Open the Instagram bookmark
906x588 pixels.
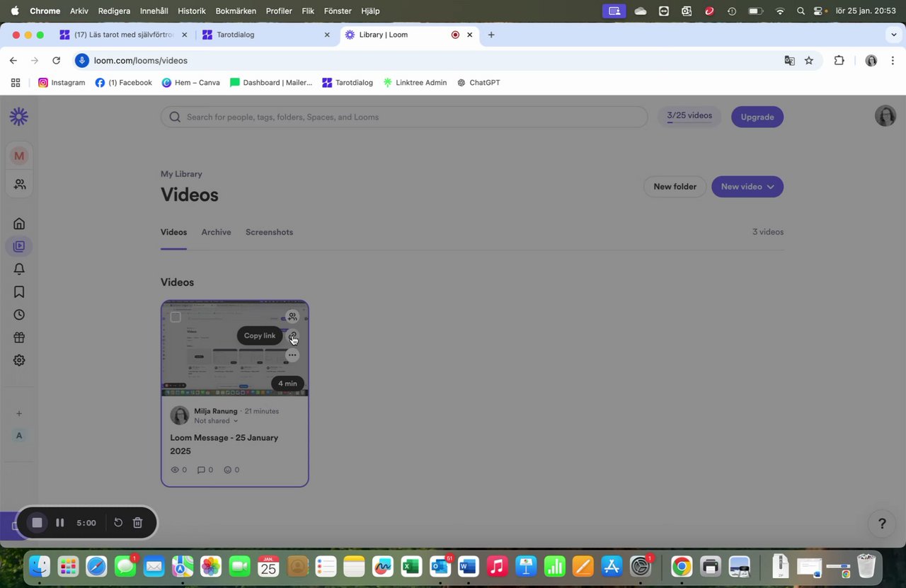[x=62, y=83]
